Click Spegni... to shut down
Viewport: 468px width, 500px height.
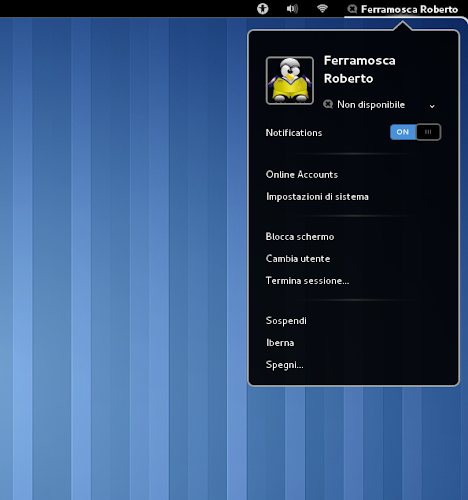coord(284,365)
